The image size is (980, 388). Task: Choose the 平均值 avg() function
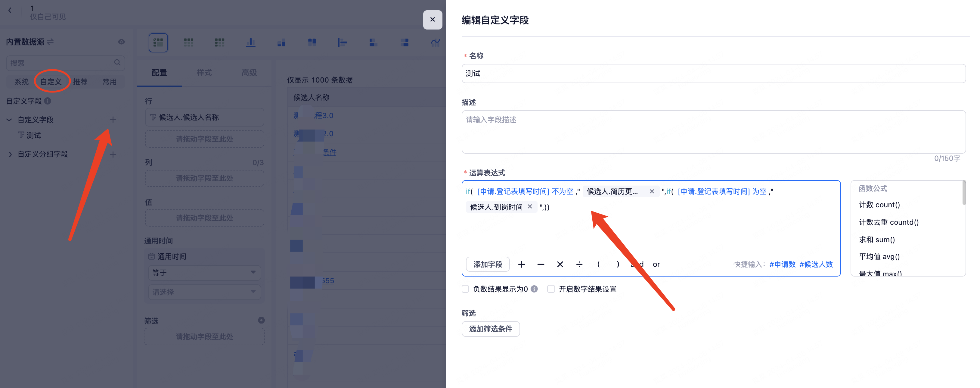[879, 257]
